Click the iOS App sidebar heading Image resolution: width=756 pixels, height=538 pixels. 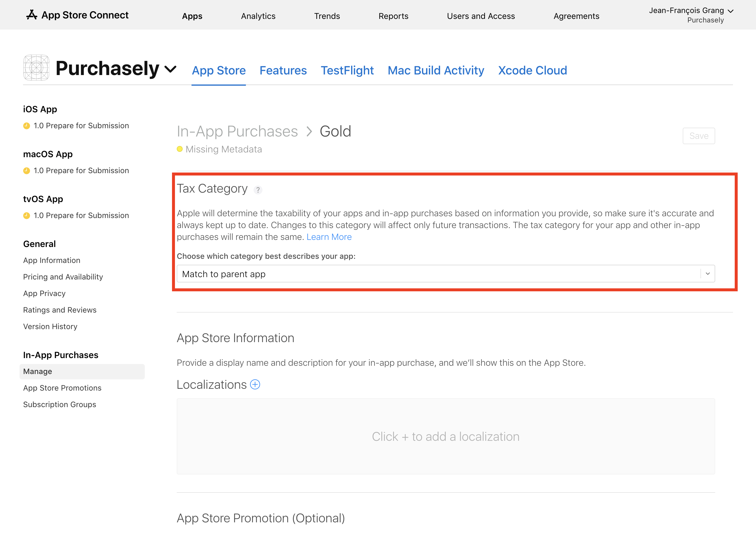40,109
